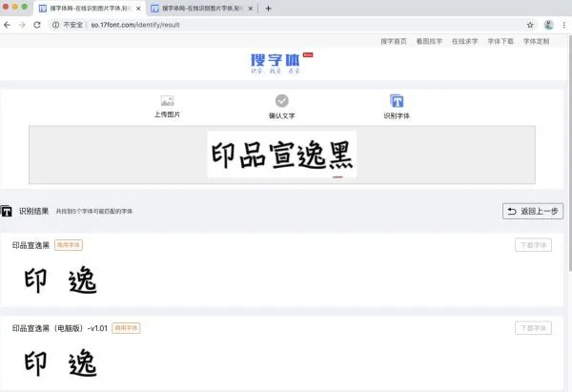Screen dimensions: 572x392
Task: Click the 搜字体 site logo
Action: point(281,63)
